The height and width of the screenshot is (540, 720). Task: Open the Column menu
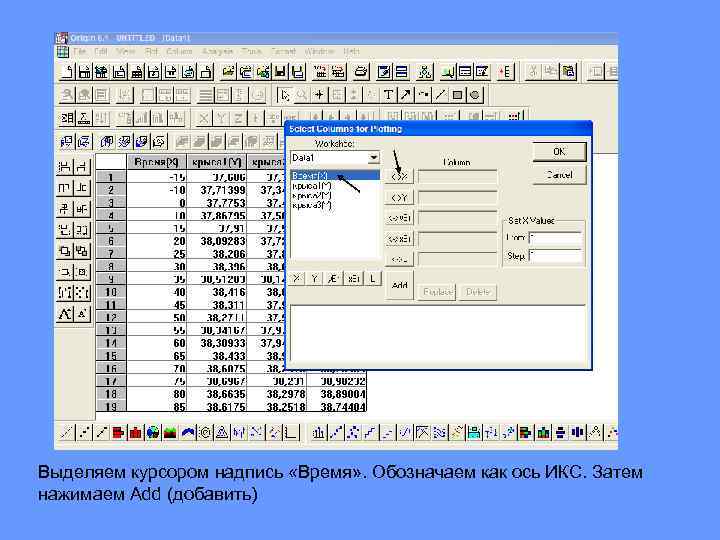180,51
